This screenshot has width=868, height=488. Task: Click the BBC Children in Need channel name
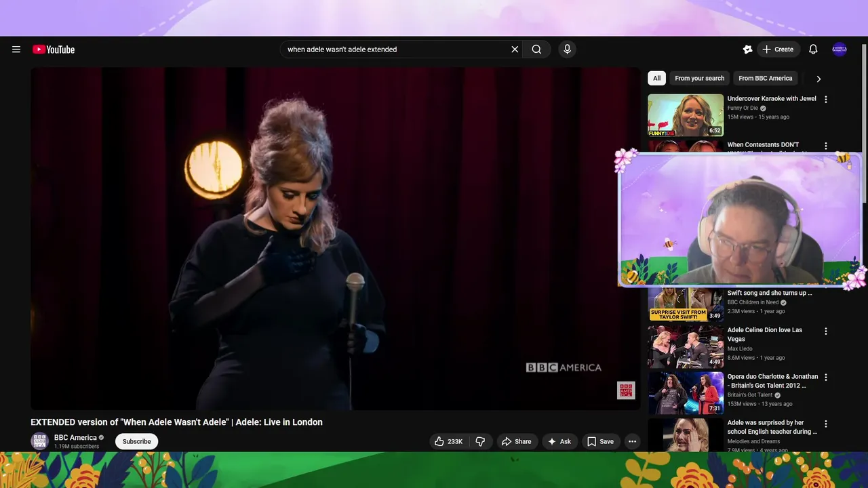(753, 302)
